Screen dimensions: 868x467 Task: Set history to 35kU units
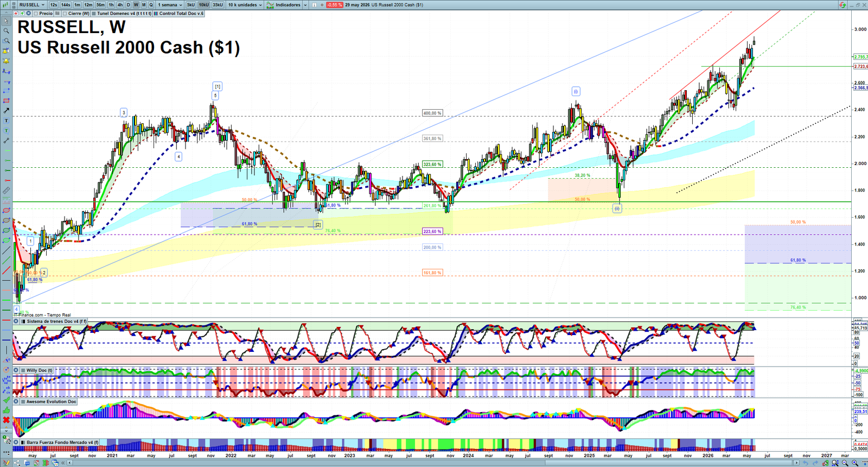click(218, 5)
